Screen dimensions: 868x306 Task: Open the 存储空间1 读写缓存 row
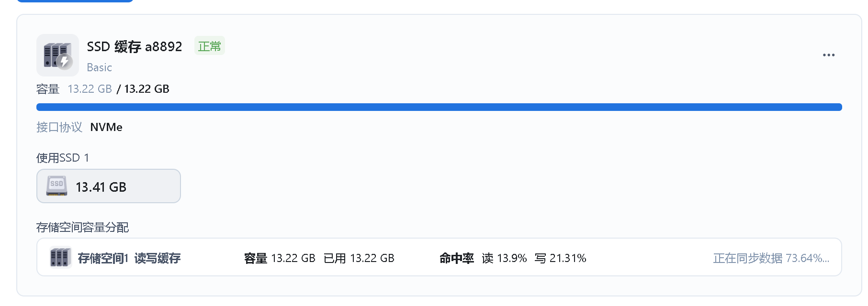tap(439, 257)
